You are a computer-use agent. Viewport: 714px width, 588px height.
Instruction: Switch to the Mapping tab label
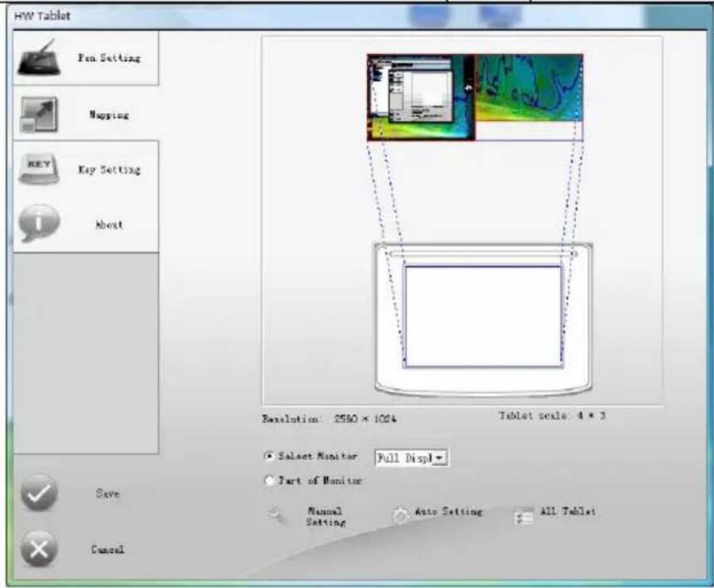click(109, 114)
